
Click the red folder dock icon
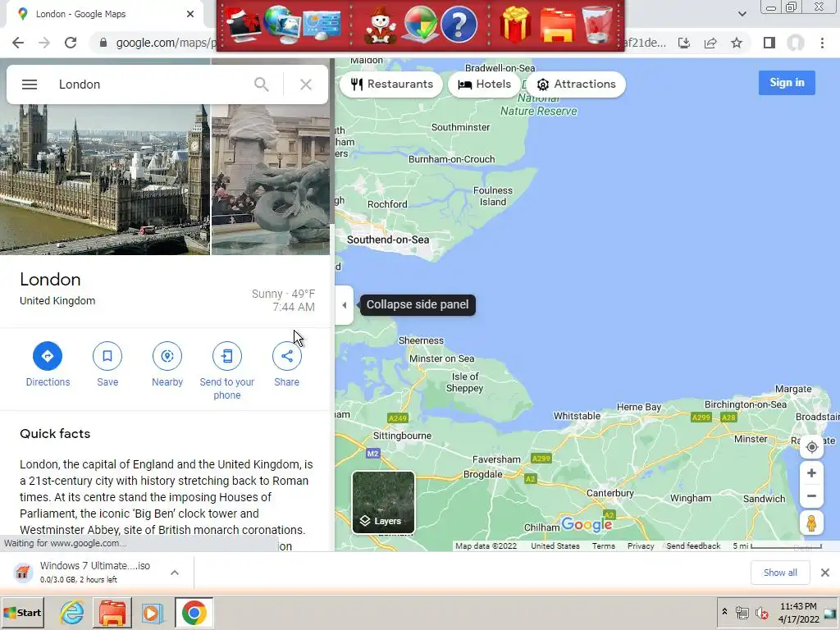click(x=558, y=25)
